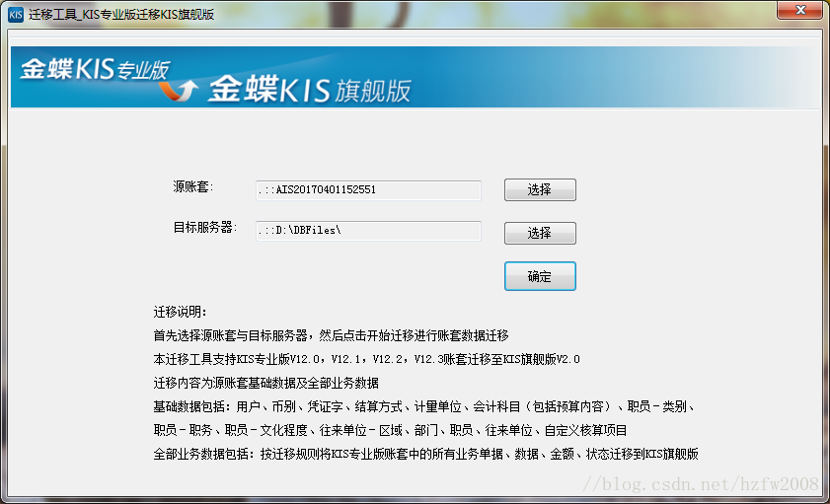
Task: Click line starting 职员－职务、职员－文化程度
Action: 390,430
